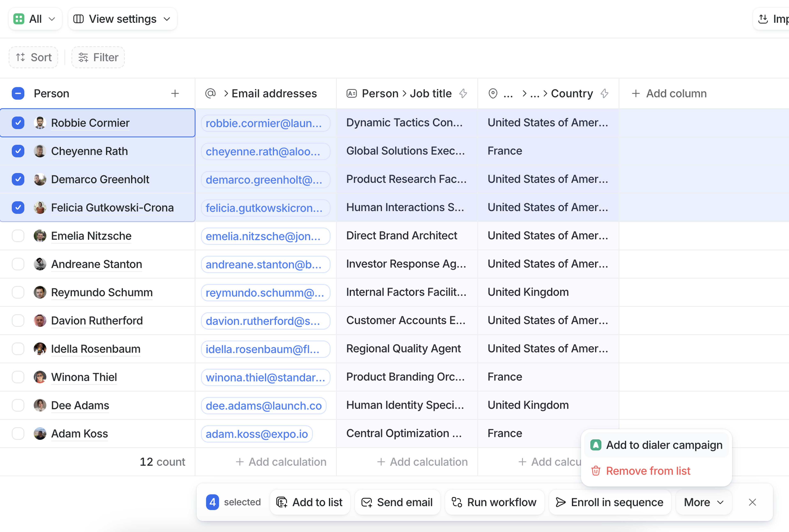This screenshot has width=789, height=532.
Task: Click the Enroll in sequence button
Action: click(609, 502)
